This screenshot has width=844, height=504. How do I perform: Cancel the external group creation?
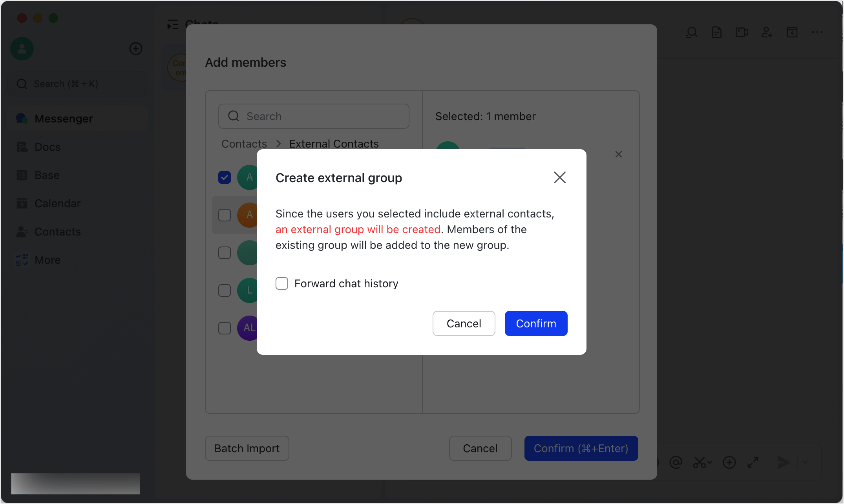point(464,323)
